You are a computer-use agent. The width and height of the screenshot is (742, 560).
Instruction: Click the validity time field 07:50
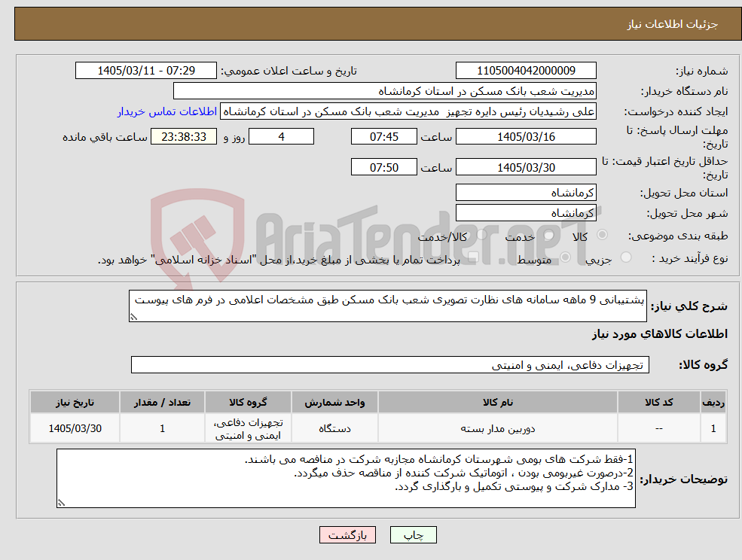point(383,167)
